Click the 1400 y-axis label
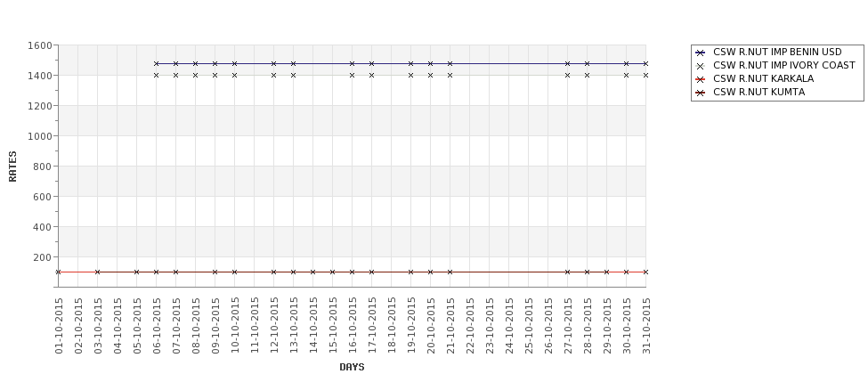868x382 pixels. (39, 76)
